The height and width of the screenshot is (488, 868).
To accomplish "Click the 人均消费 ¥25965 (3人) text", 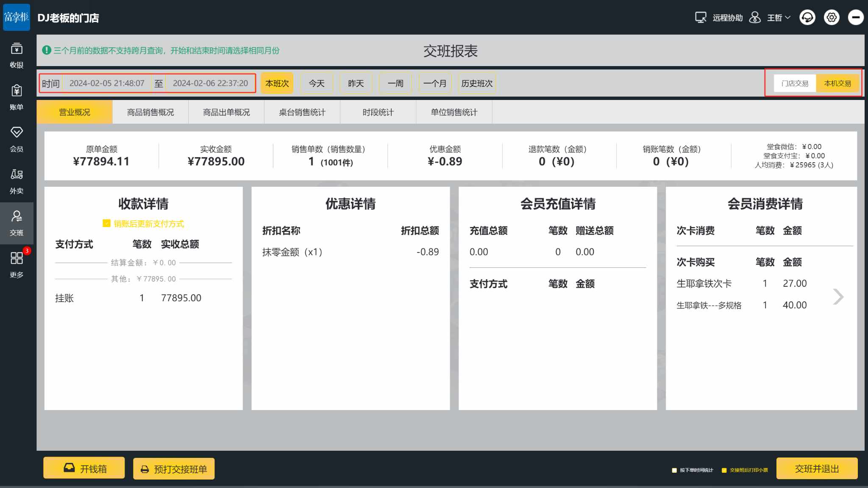I will click(794, 165).
